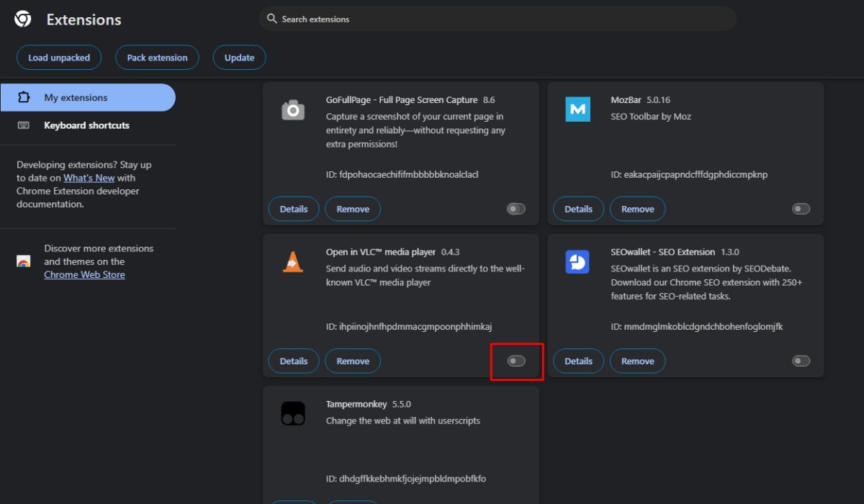Click the GoFullPage extension ID text
This screenshot has width=864, height=504.
(x=402, y=174)
